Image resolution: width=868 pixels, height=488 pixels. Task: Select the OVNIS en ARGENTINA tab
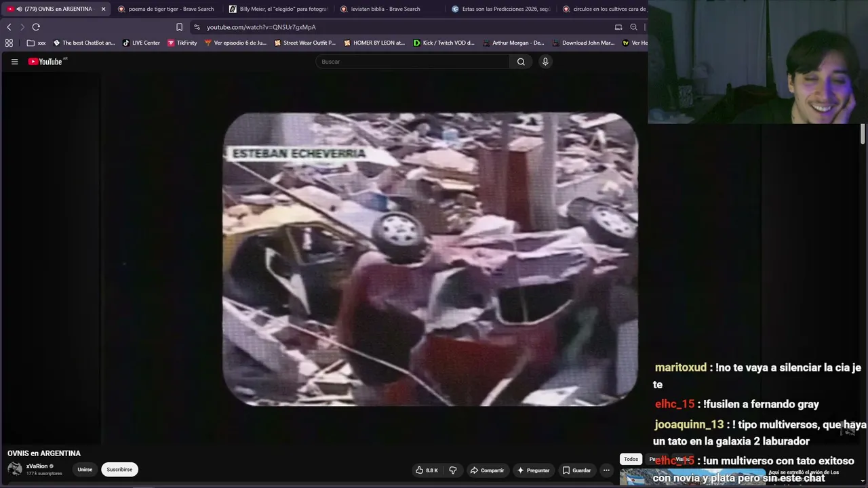pos(54,9)
